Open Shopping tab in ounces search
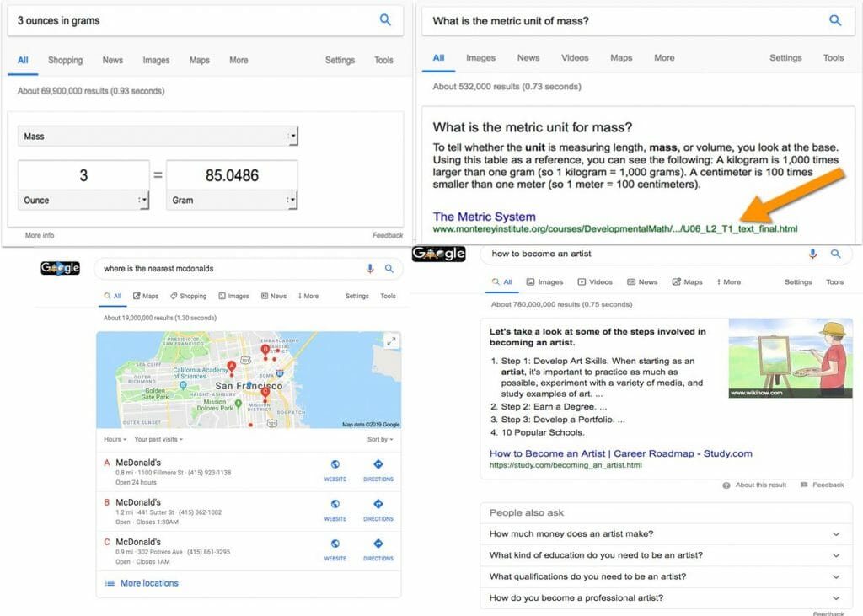This screenshot has height=616, width=863. point(65,60)
